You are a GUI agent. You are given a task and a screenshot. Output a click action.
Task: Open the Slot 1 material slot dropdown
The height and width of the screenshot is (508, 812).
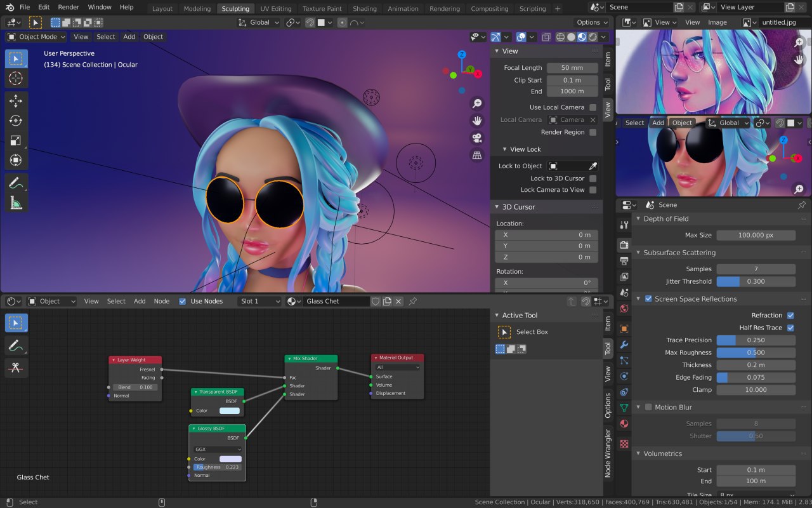click(259, 301)
